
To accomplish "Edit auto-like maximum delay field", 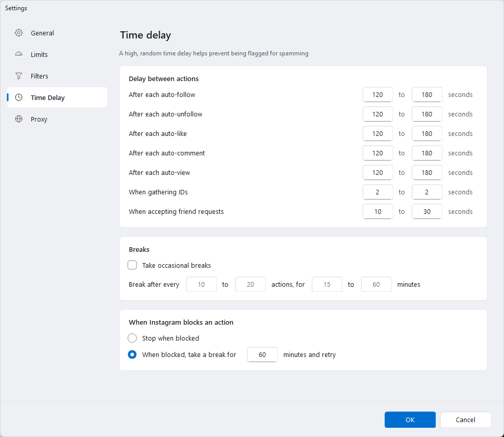I will click(x=427, y=134).
